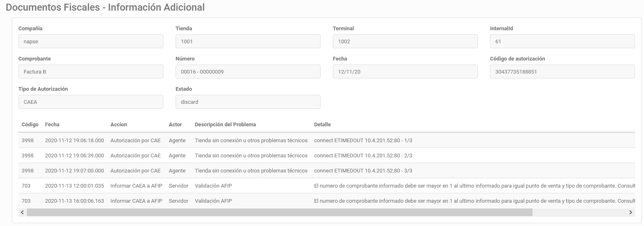Click the horizontal scrollbar thumb

(x=280, y=212)
